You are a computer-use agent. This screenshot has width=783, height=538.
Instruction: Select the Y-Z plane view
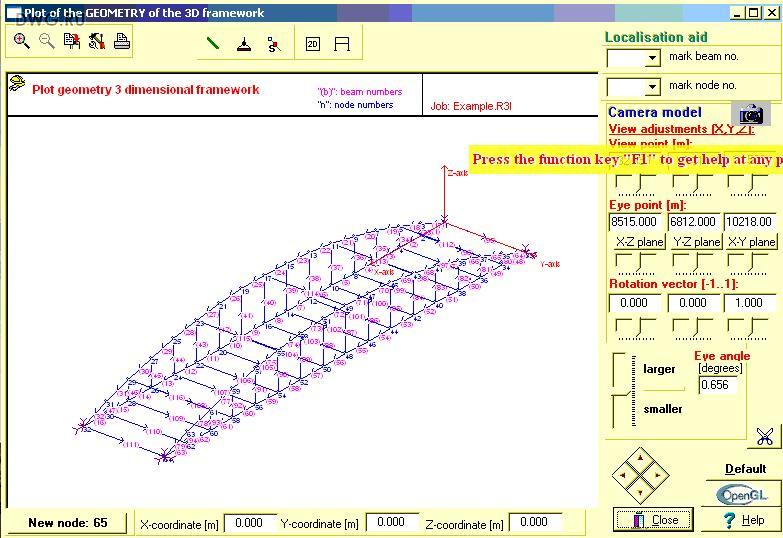point(695,242)
